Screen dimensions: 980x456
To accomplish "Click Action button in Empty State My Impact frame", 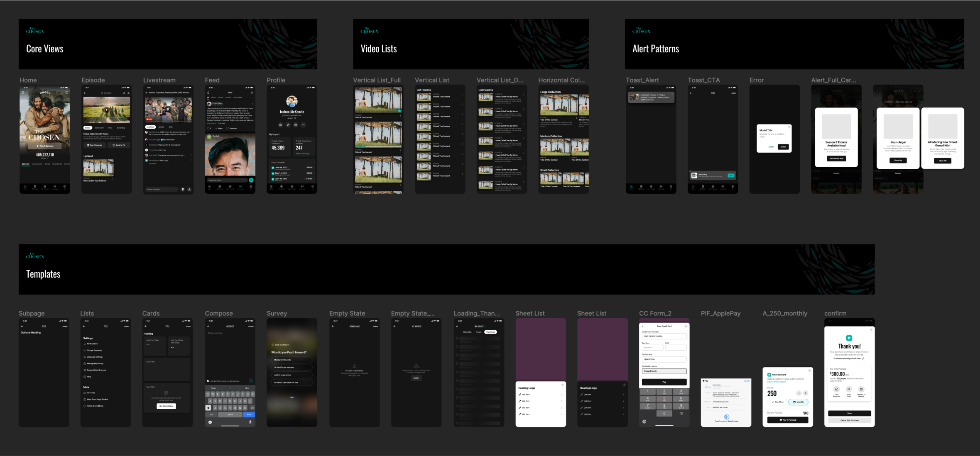I will (416, 378).
